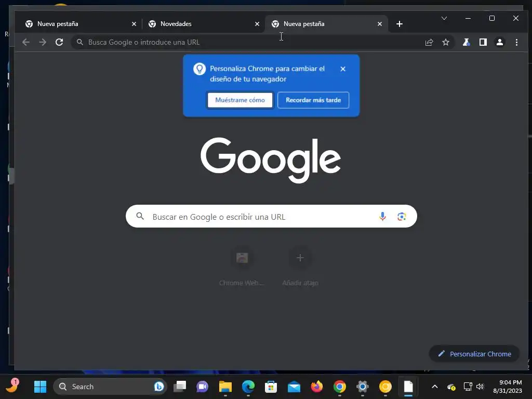
Task: Open Microsoft Store from the taskbar
Action: click(x=271, y=387)
